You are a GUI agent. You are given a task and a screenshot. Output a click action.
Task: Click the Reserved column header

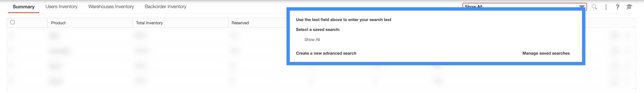240,23
